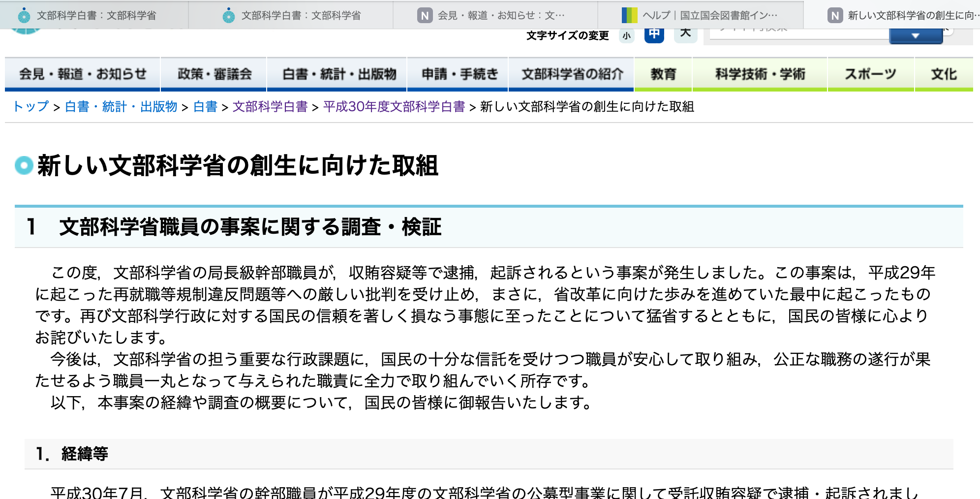The width and height of the screenshot is (980, 499).
Task: Switch to the second 文部科学白書 browser tab
Action: [x=301, y=15]
